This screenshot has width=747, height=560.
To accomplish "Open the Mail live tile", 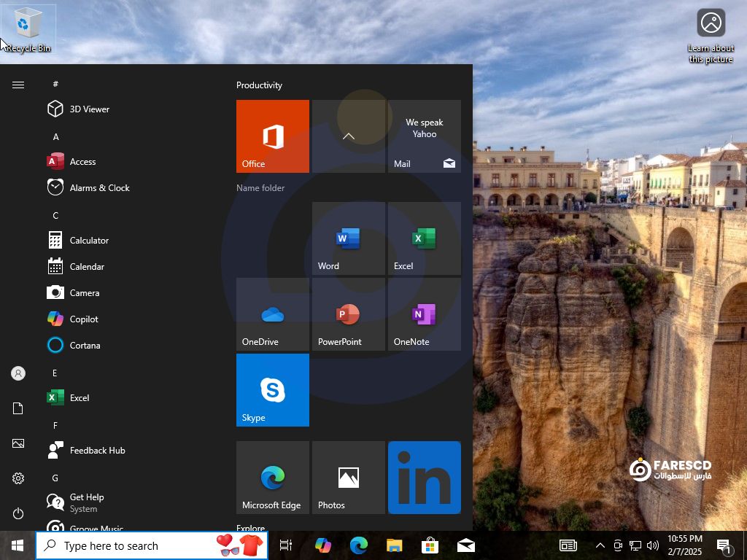I will pos(425,136).
